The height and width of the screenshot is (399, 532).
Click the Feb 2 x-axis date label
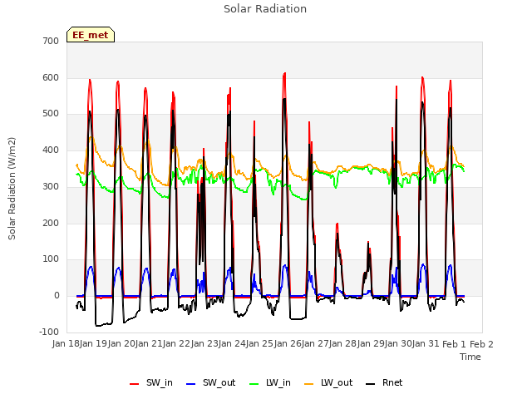(482, 344)
